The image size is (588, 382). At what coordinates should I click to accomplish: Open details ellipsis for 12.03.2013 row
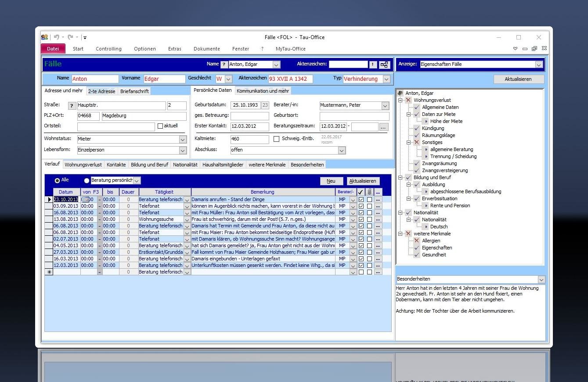378,265
